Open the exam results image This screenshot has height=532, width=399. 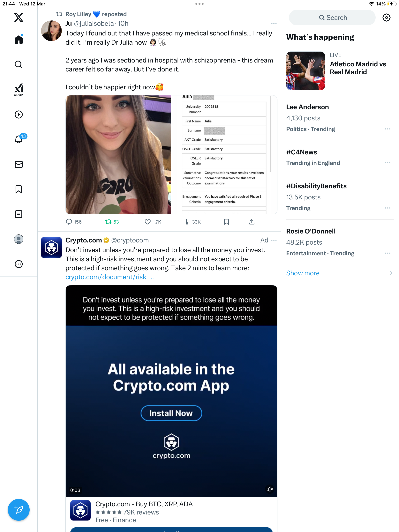click(x=224, y=155)
